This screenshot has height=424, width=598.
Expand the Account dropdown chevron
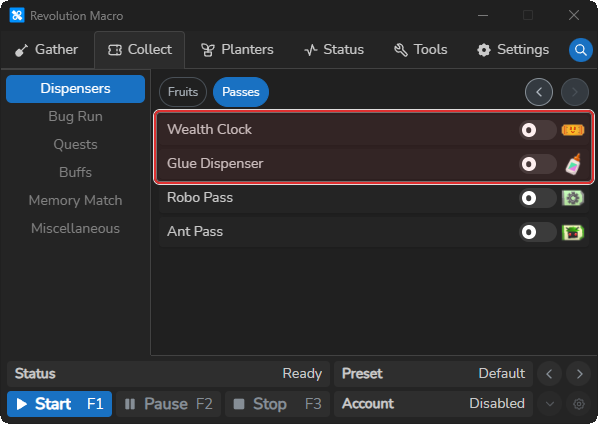[550, 403]
